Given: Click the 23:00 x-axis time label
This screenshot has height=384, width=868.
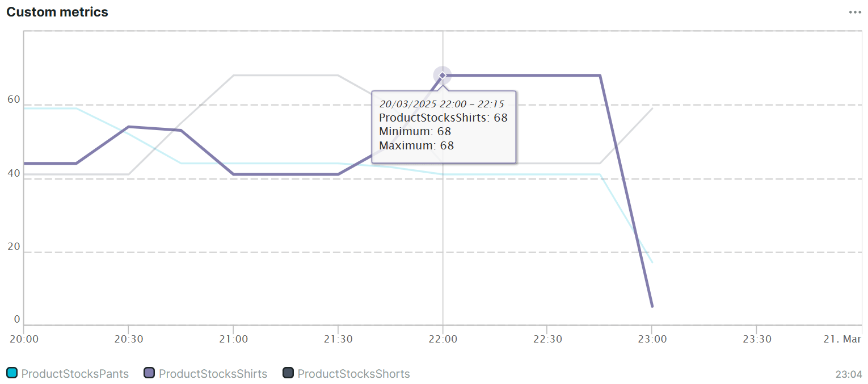Looking at the screenshot, I should point(652,339).
